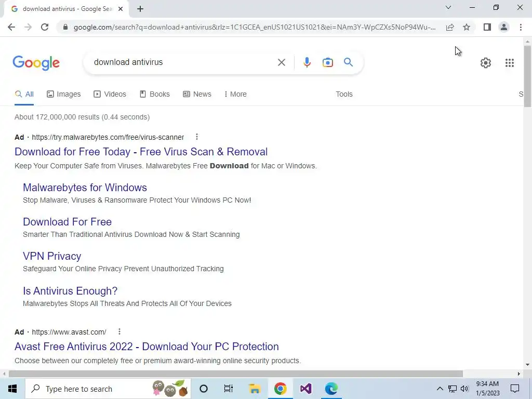Expand the More search filters
This screenshot has width=532, height=399.
tap(235, 94)
